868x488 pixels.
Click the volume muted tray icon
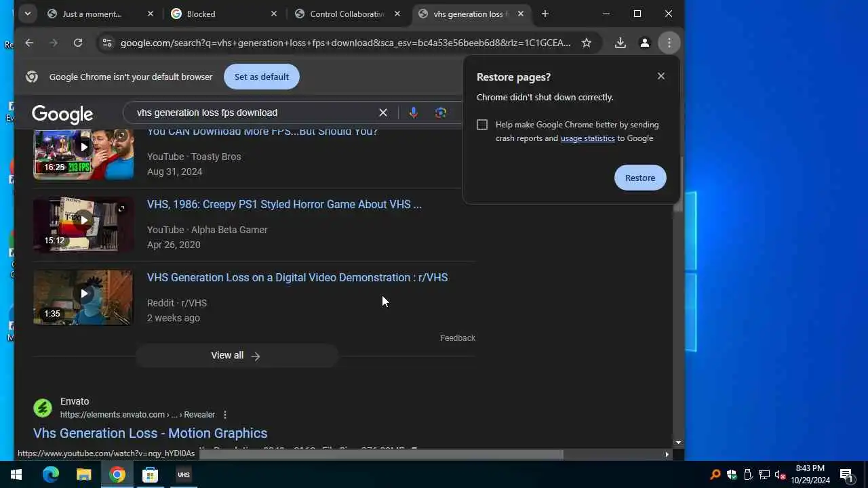point(781,474)
